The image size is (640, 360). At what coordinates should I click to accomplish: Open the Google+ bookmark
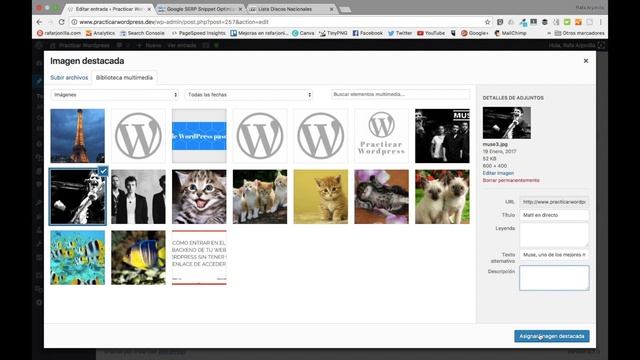[x=475, y=33]
